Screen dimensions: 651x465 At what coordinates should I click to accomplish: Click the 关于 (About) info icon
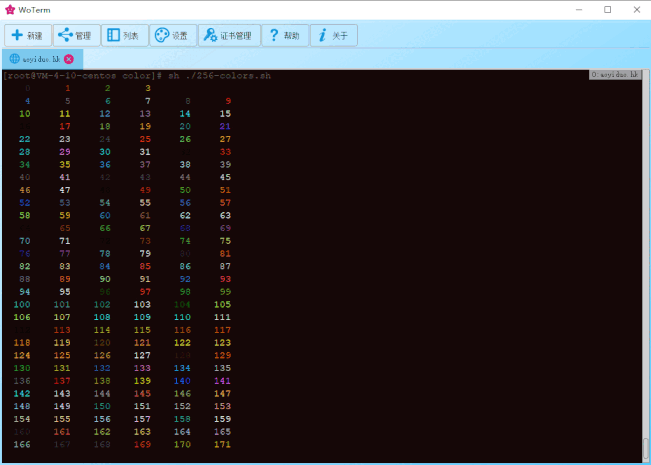point(322,35)
